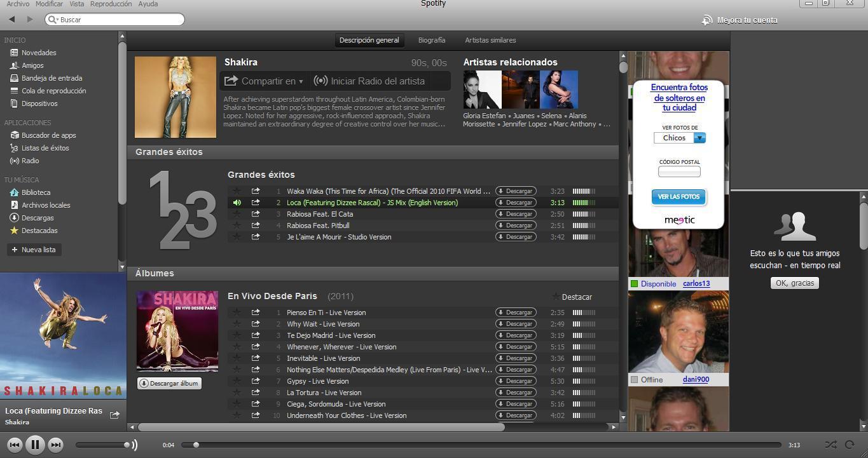Viewport: 868px width, 458px height.
Task: Toggle repeat mode on
Action: point(850,445)
